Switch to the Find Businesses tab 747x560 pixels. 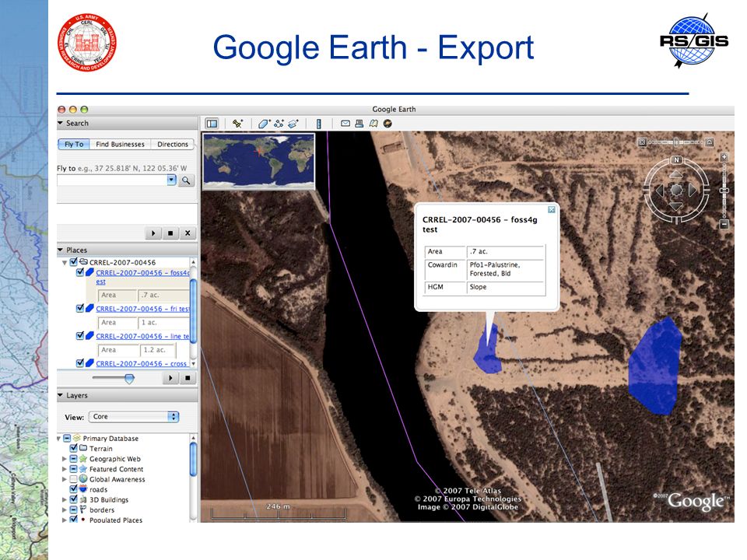pyautogui.click(x=120, y=145)
